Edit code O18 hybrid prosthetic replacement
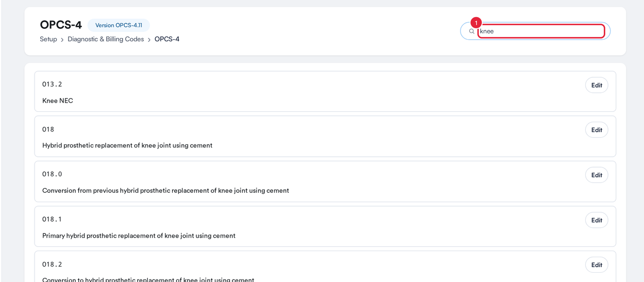 tap(597, 130)
